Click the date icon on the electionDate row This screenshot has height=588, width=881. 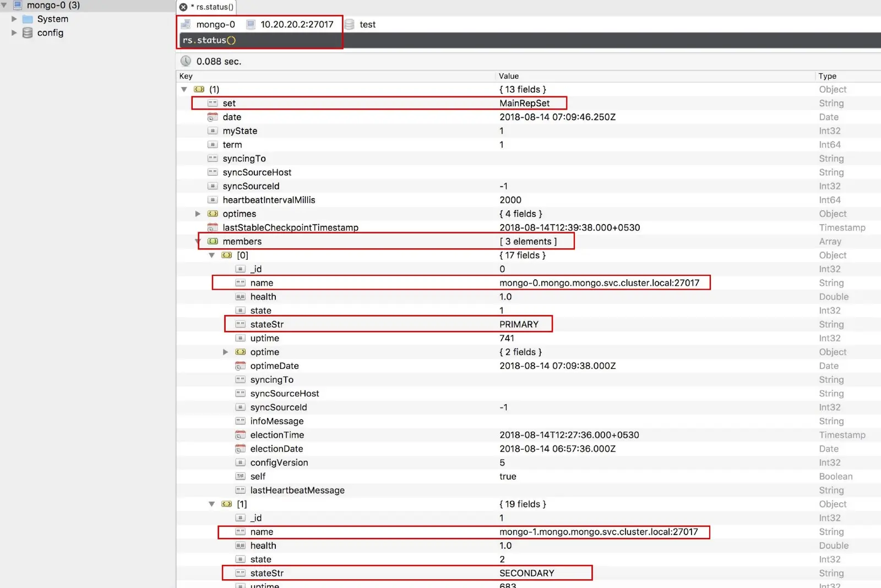pos(240,449)
